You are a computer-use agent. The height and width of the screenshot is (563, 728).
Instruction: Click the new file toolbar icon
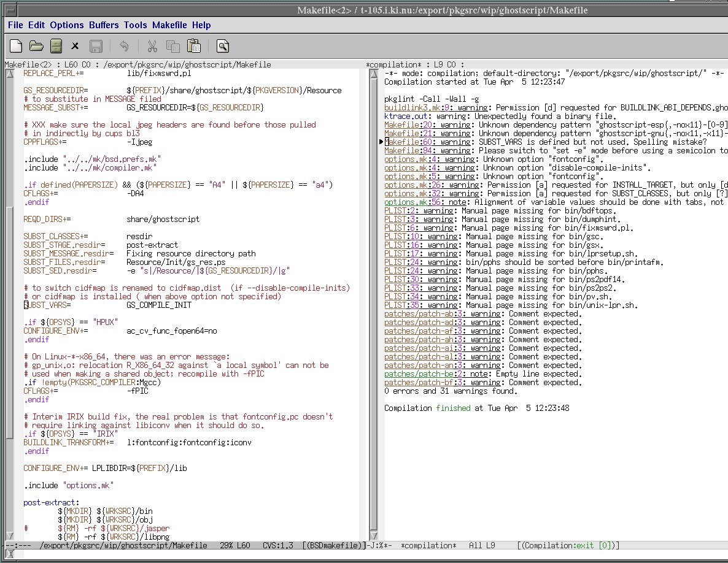[x=16, y=46]
